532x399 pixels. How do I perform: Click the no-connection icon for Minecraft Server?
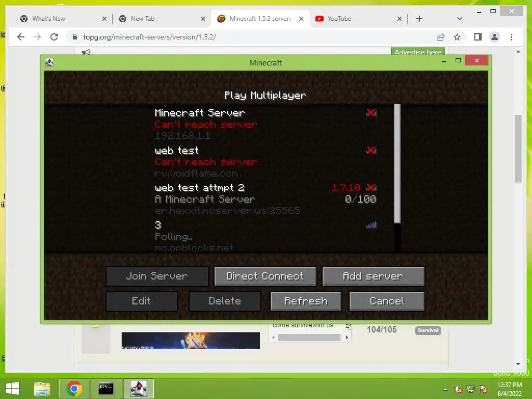coord(371,113)
